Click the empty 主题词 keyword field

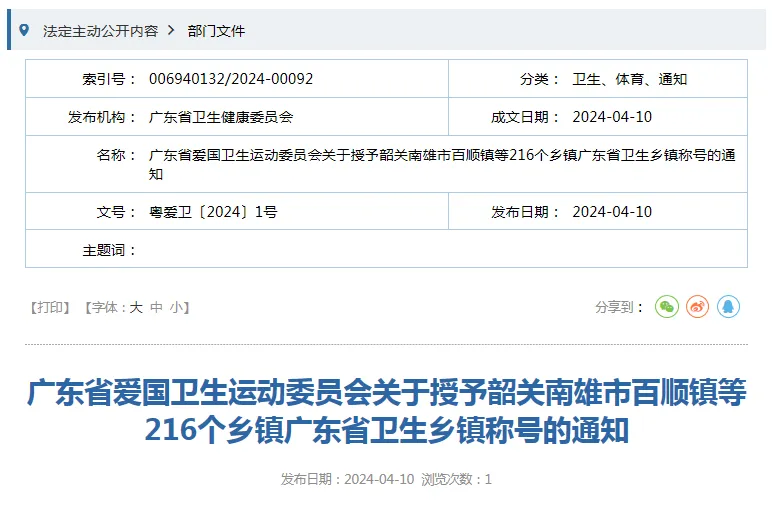pos(443,249)
